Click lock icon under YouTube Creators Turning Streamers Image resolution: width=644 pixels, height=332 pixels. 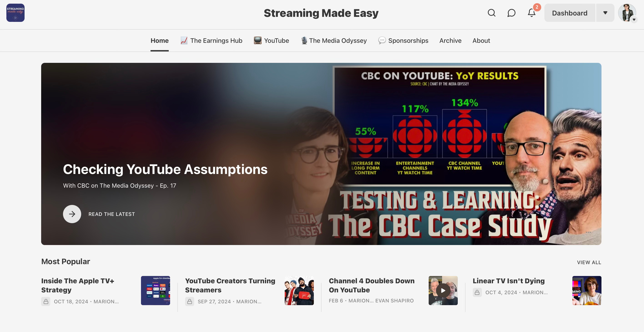click(x=189, y=301)
